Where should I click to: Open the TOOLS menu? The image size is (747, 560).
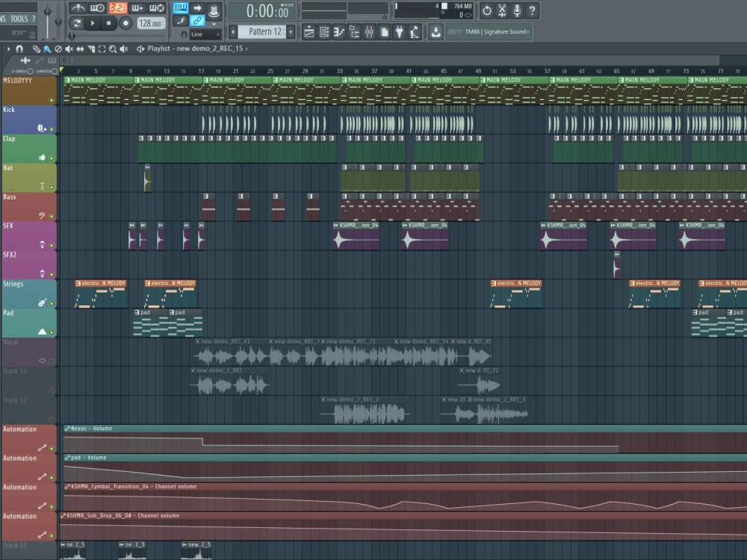(x=19, y=19)
